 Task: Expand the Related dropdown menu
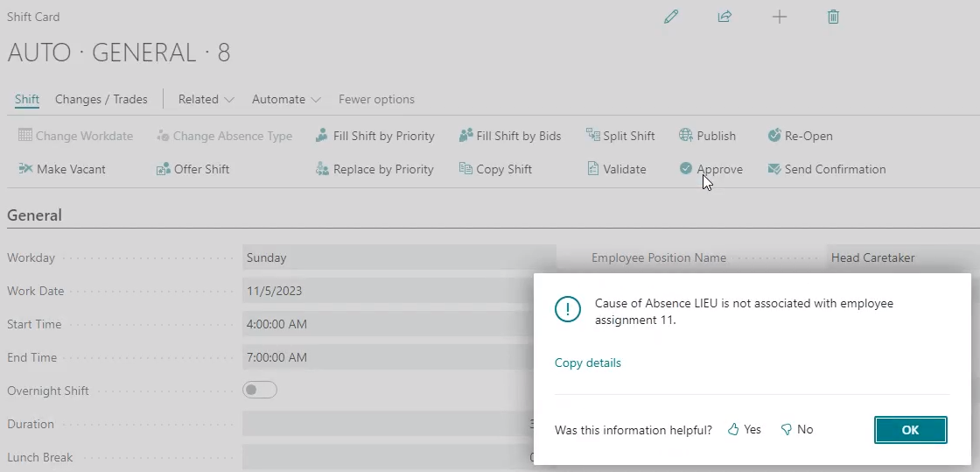pos(206,99)
